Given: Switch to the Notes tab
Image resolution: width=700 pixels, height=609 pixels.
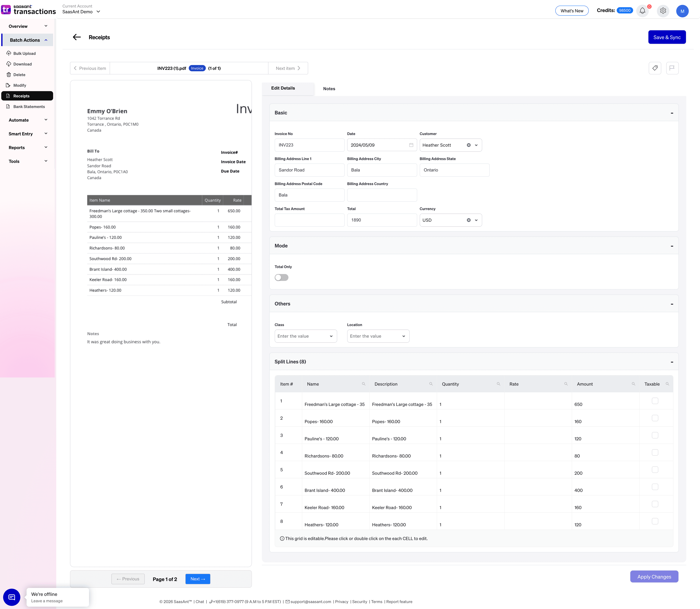Looking at the screenshot, I should coord(329,89).
